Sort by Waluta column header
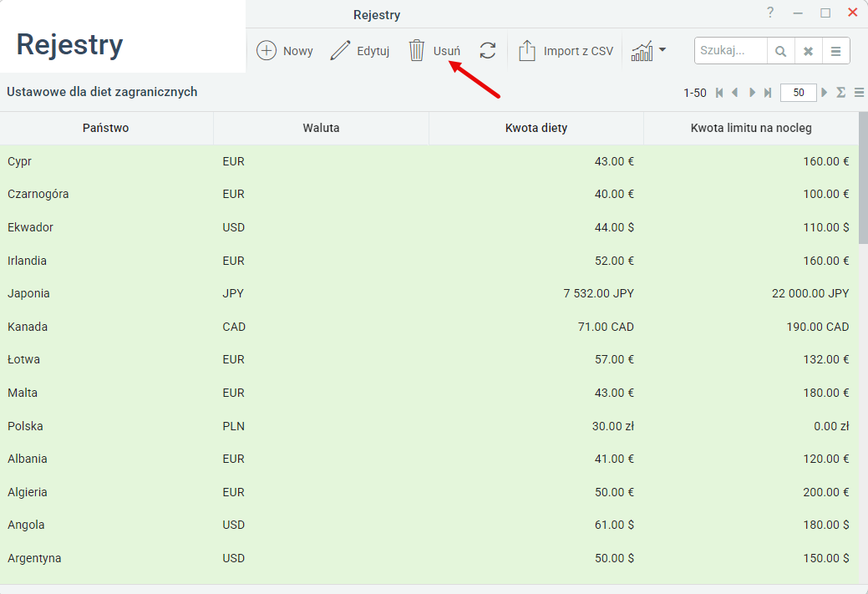Image resolution: width=868 pixels, height=594 pixels. [321, 128]
